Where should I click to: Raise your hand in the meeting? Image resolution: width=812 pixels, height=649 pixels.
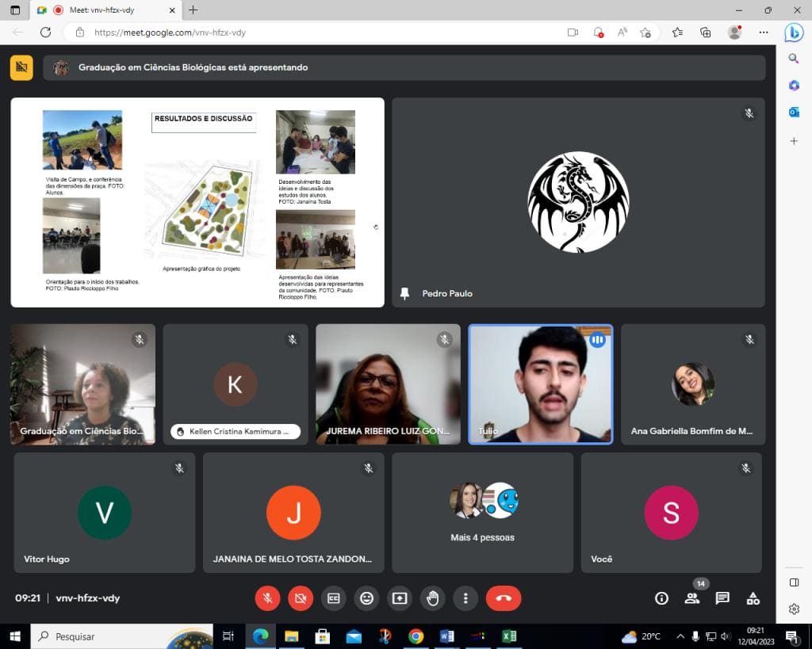(432, 598)
